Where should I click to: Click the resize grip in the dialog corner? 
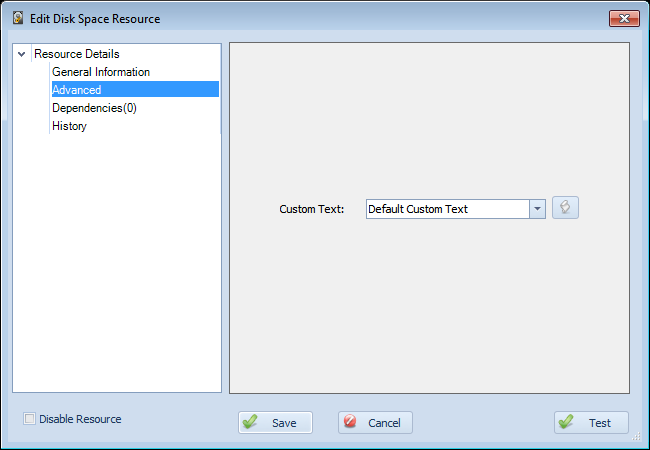tap(636, 435)
